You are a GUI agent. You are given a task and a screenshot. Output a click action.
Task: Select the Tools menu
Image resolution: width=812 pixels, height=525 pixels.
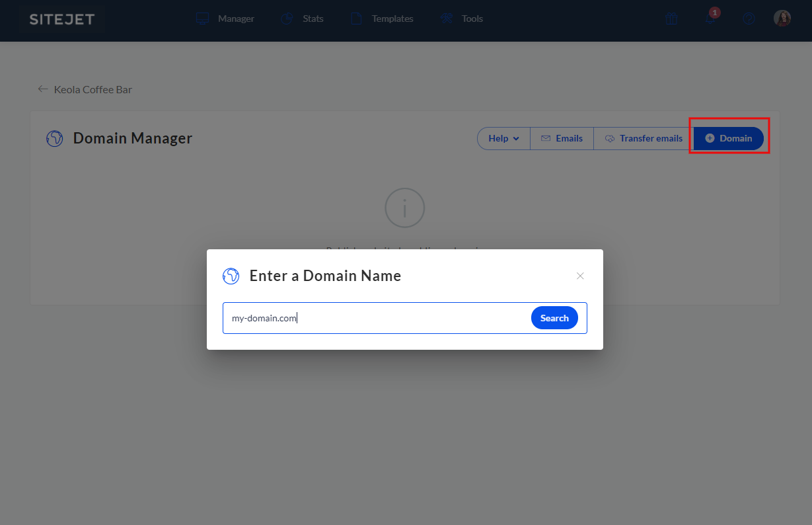[x=462, y=19]
